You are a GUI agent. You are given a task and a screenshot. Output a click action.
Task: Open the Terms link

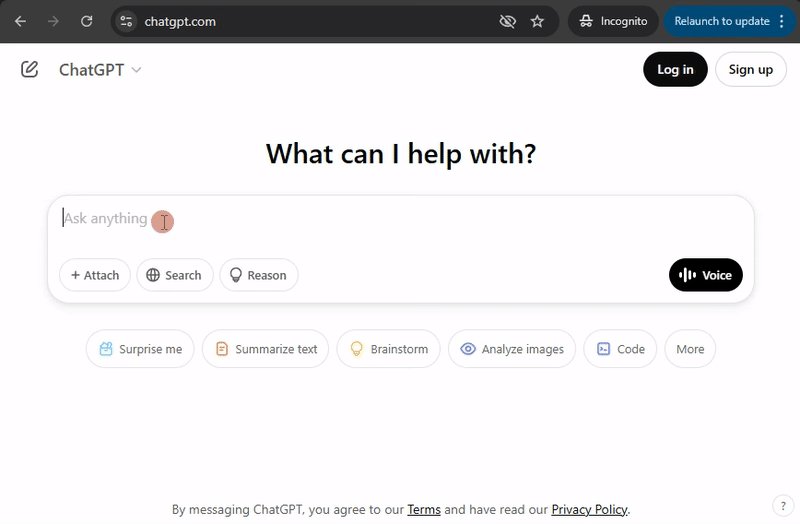tap(423, 510)
